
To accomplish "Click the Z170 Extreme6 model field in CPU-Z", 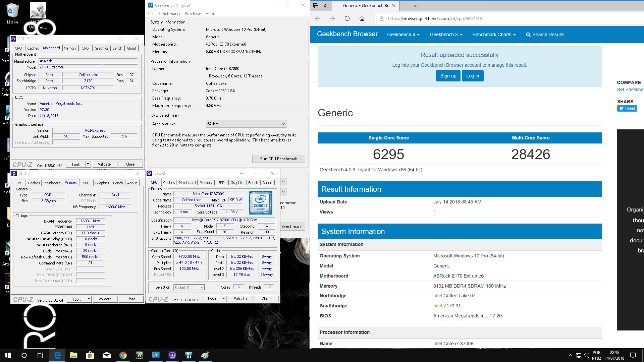I will coord(70,67).
